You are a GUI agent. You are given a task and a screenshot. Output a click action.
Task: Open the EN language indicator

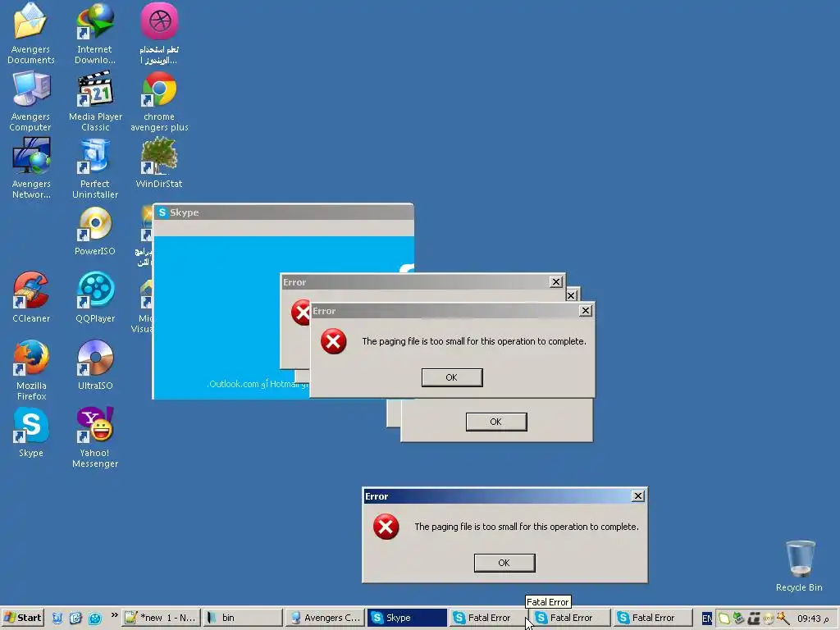[x=706, y=619]
